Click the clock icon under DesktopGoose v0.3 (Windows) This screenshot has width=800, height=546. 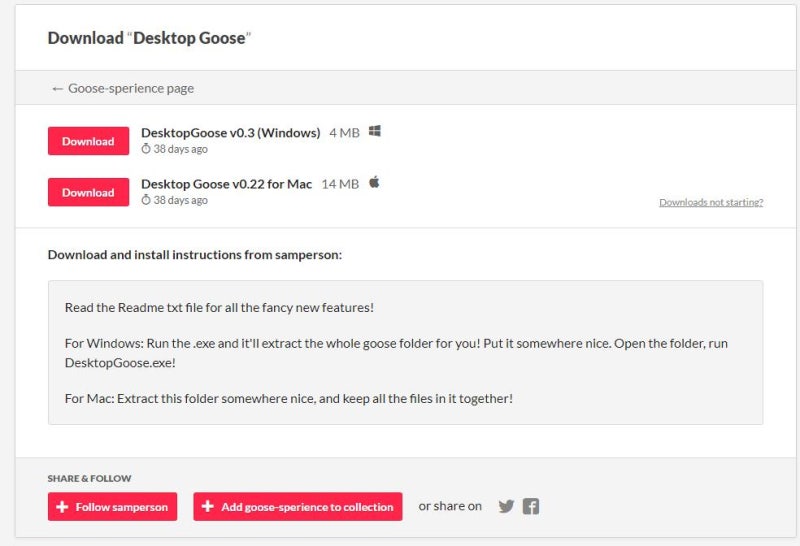(x=146, y=149)
